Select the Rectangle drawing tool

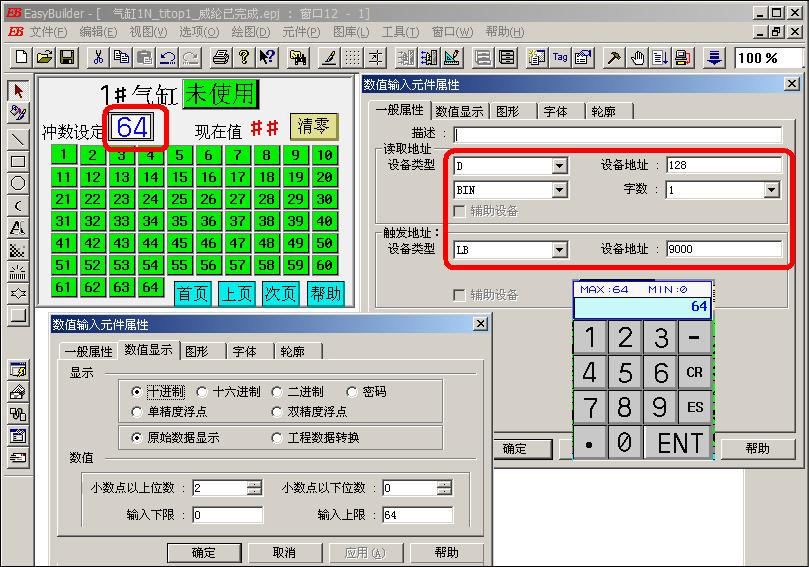[x=17, y=161]
